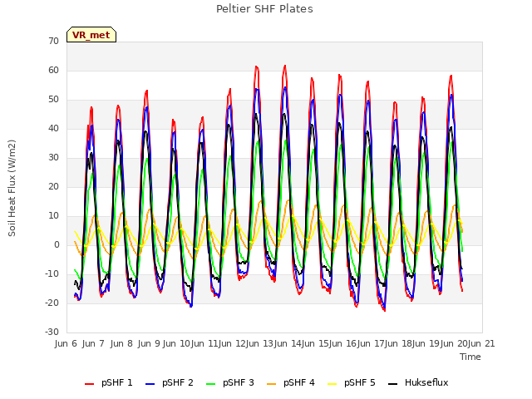Click the Jun 14 date label
Screen dimensions: 532x399
[x=288, y=343]
